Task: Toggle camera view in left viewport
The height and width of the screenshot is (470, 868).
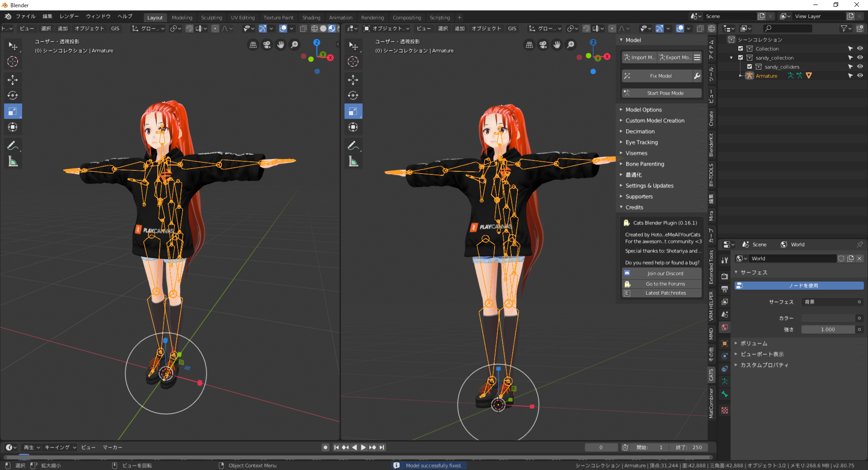Action: (x=267, y=45)
